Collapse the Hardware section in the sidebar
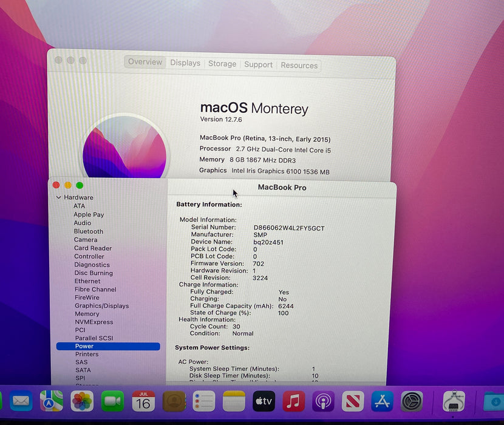This screenshot has width=504, height=425. [58, 197]
